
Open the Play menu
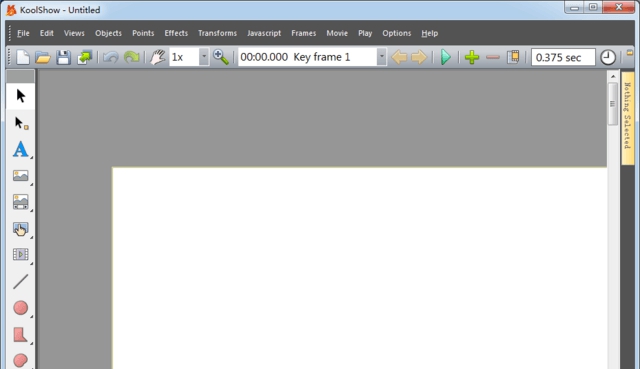click(365, 33)
